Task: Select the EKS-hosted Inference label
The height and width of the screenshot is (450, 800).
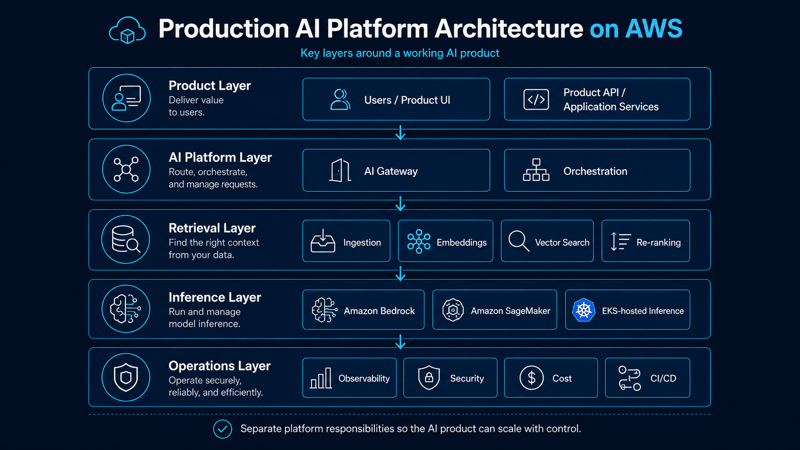Action: pos(643,311)
